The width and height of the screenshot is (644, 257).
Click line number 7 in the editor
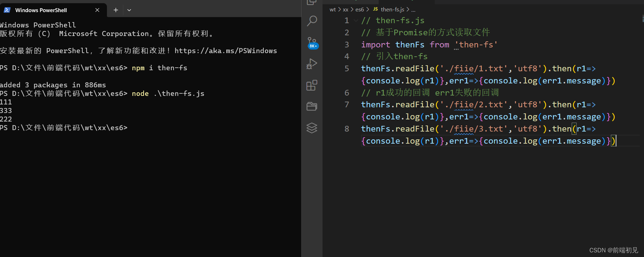347,104
